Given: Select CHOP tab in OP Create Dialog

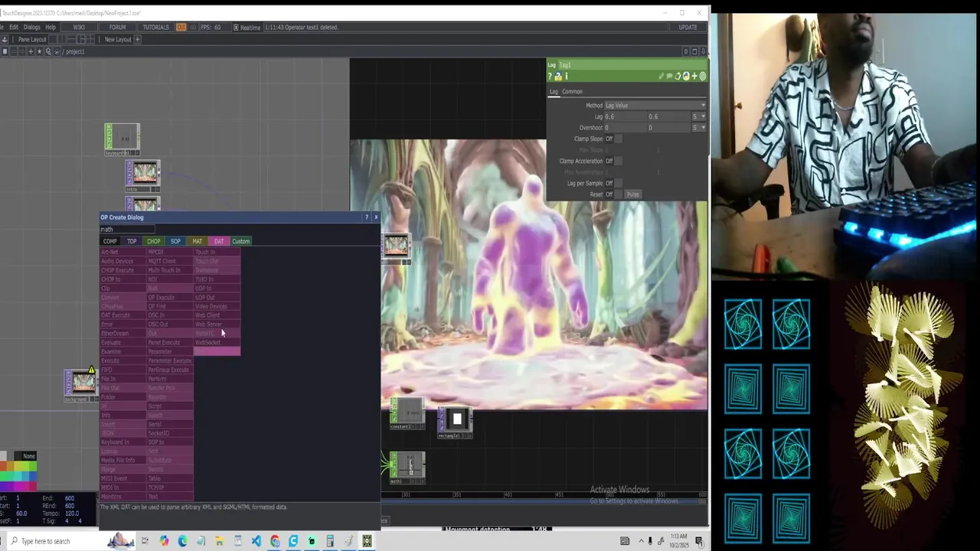Looking at the screenshot, I should tap(153, 241).
